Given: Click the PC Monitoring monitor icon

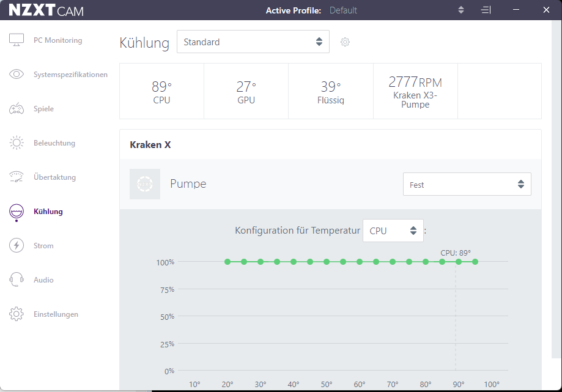Looking at the screenshot, I should click(x=17, y=40).
